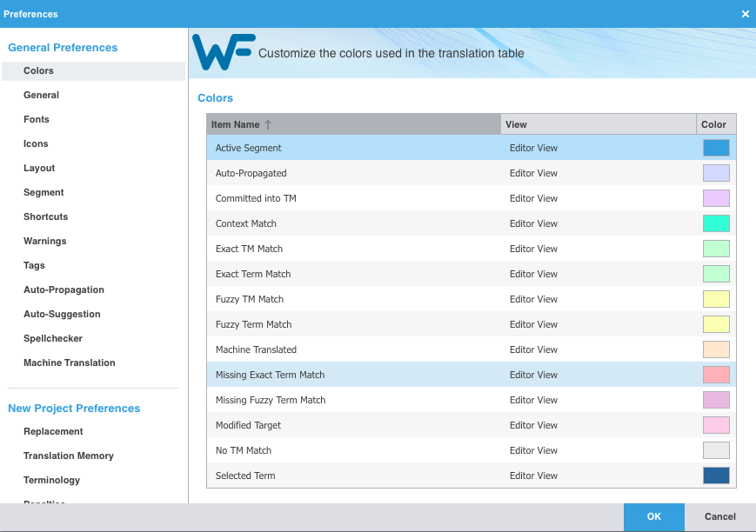This screenshot has width=756, height=532.
Task: Sort by the View column header
Action: 599,124
